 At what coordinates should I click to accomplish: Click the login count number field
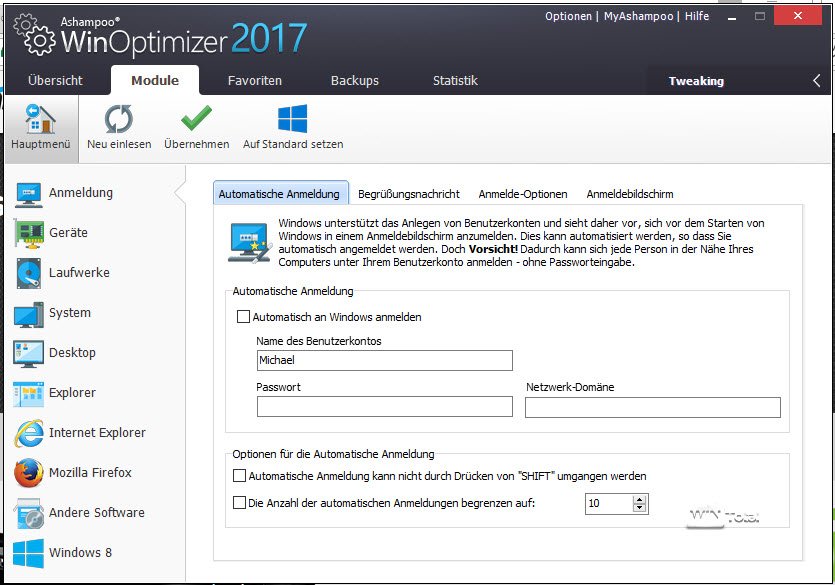pyautogui.click(x=609, y=504)
